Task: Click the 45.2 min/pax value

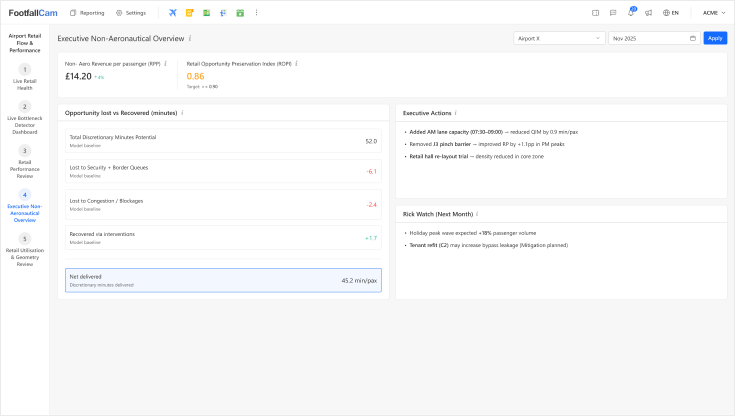Action: click(359, 280)
